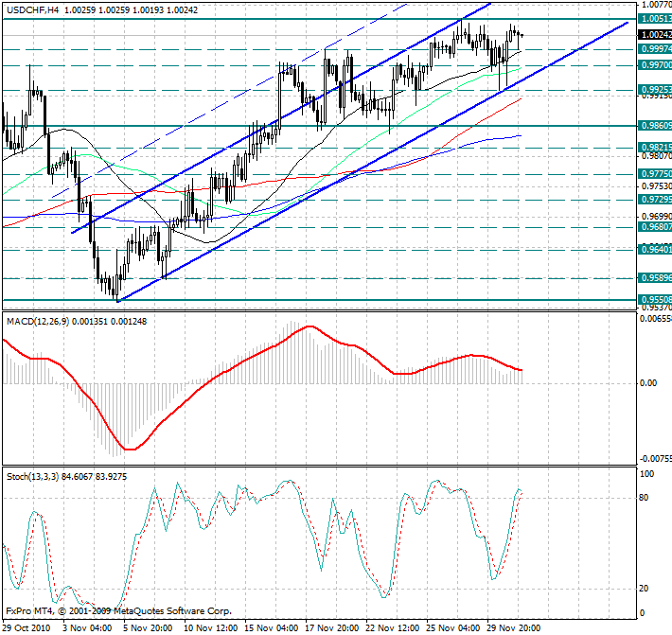Viewport: 672px width, 635px height.
Task: Select the 0.9821 level price label
Action: (x=655, y=148)
